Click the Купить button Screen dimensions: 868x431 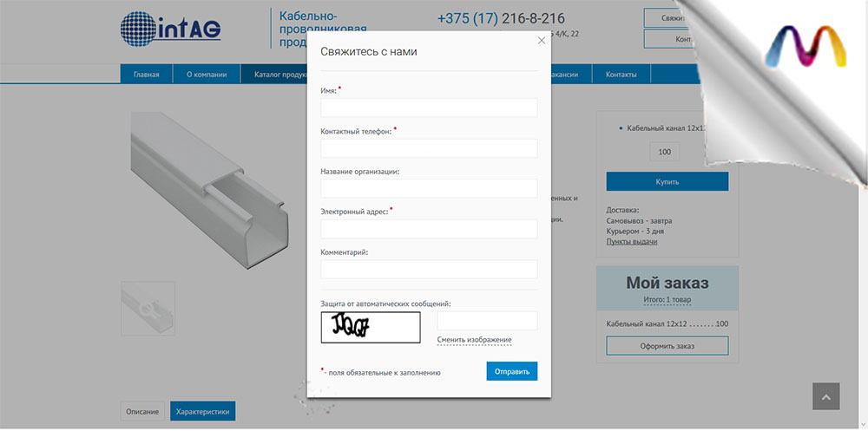[667, 181]
